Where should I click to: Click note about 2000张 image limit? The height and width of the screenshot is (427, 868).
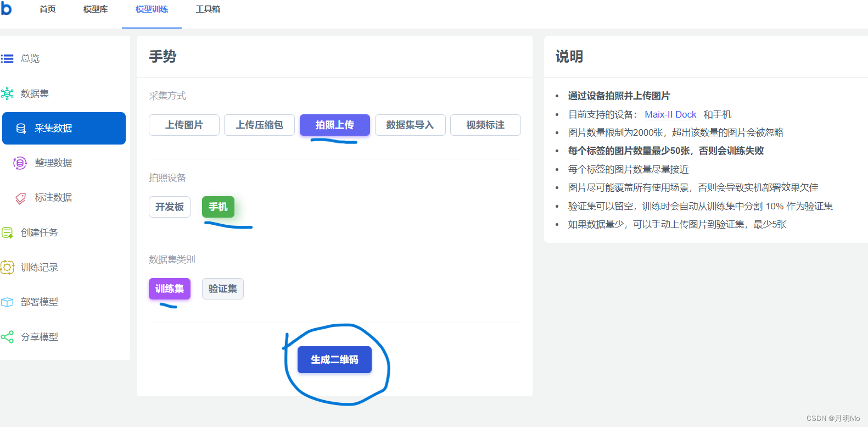tap(675, 132)
